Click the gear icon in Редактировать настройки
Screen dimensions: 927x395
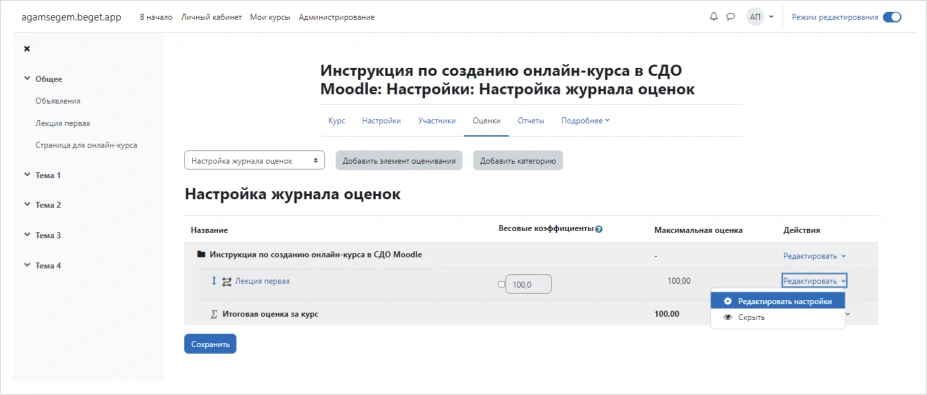click(728, 301)
